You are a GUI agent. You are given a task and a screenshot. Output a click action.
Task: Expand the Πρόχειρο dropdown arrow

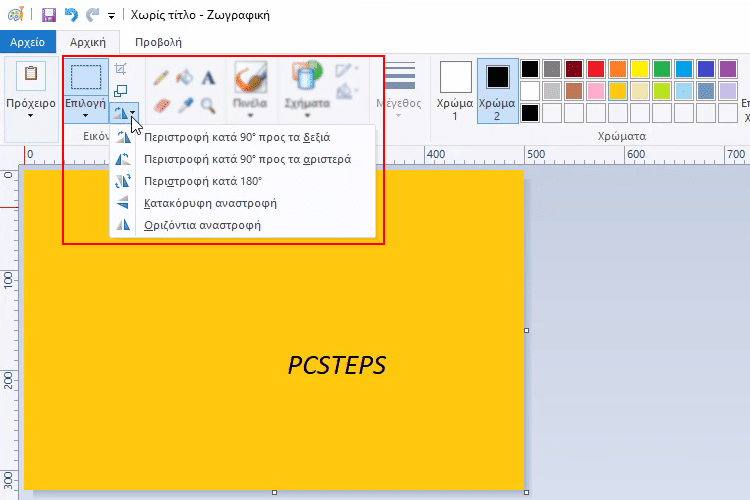click(x=31, y=115)
